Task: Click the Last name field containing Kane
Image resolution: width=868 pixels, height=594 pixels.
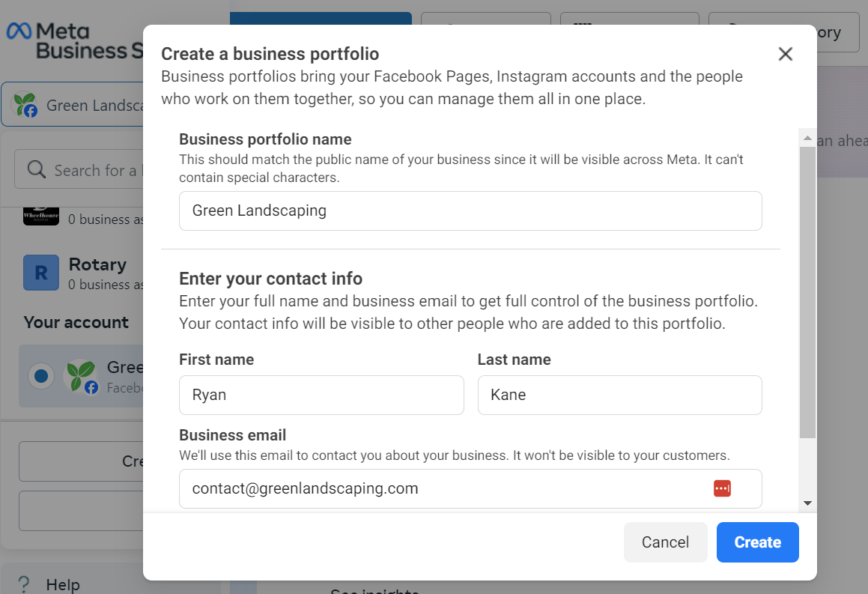Action: pyautogui.click(x=619, y=395)
